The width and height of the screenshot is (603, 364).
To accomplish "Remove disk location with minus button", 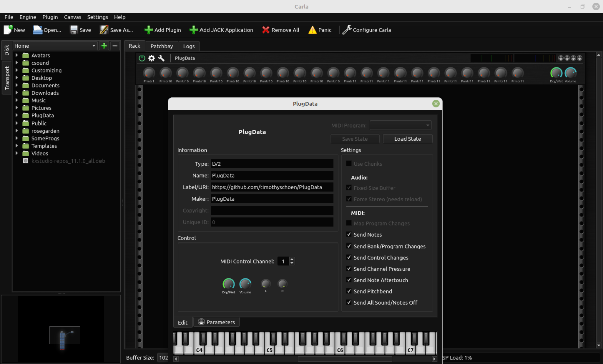I will click(115, 46).
